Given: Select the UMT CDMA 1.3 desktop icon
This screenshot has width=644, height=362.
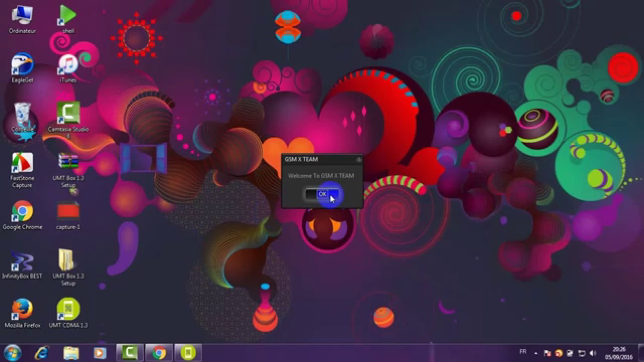Looking at the screenshot, I should 68,313.
